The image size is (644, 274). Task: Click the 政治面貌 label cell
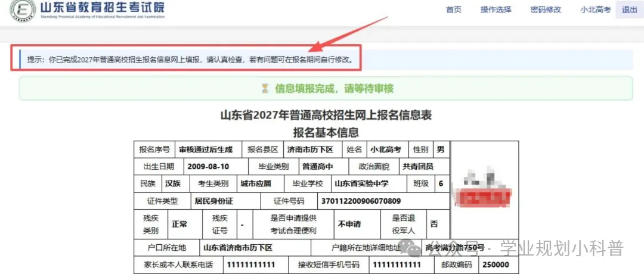[x=373, y=167]
